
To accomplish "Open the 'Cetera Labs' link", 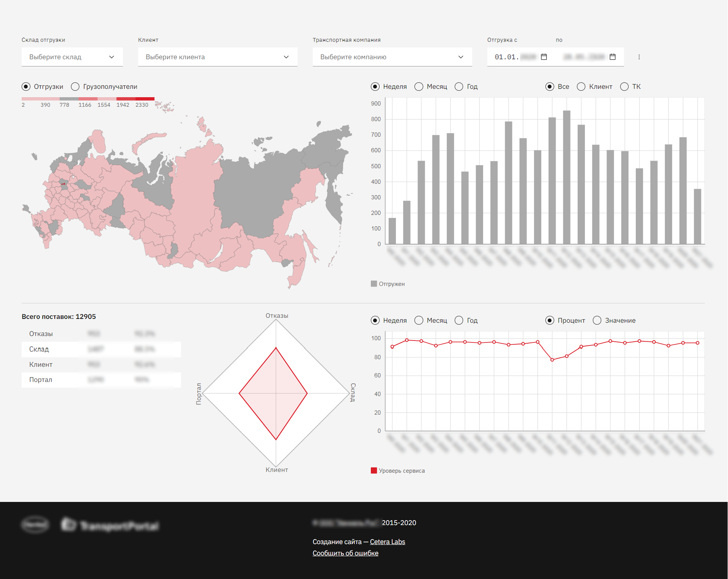I will click(387, 542).
